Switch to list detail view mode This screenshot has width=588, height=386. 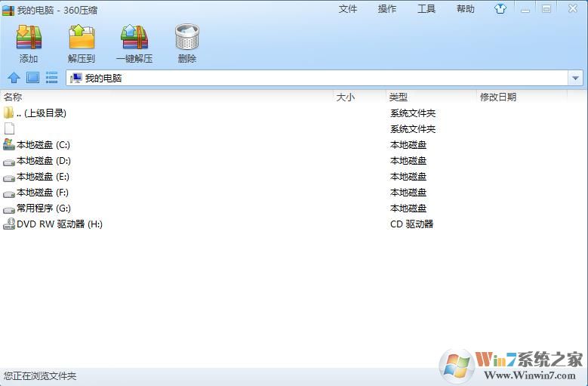point(51,78)
